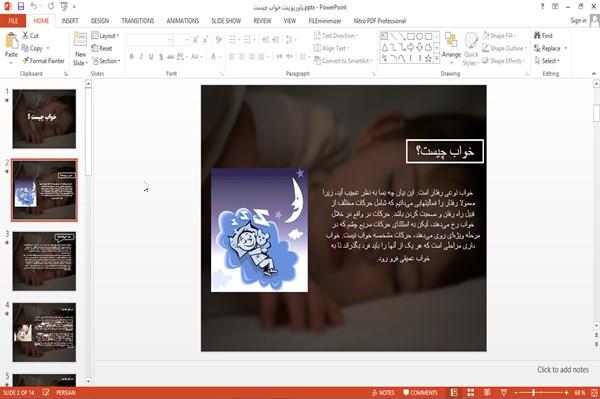Start Slide Show from status bar icon
Image resolution: width=600 pixels, height=399 pixels.
504,392
